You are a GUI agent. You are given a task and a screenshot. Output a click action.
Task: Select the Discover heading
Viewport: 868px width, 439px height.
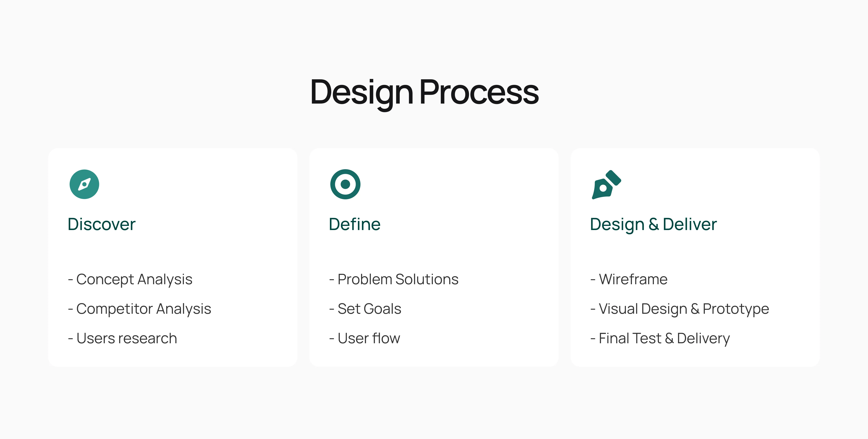(x=101, y=224)
